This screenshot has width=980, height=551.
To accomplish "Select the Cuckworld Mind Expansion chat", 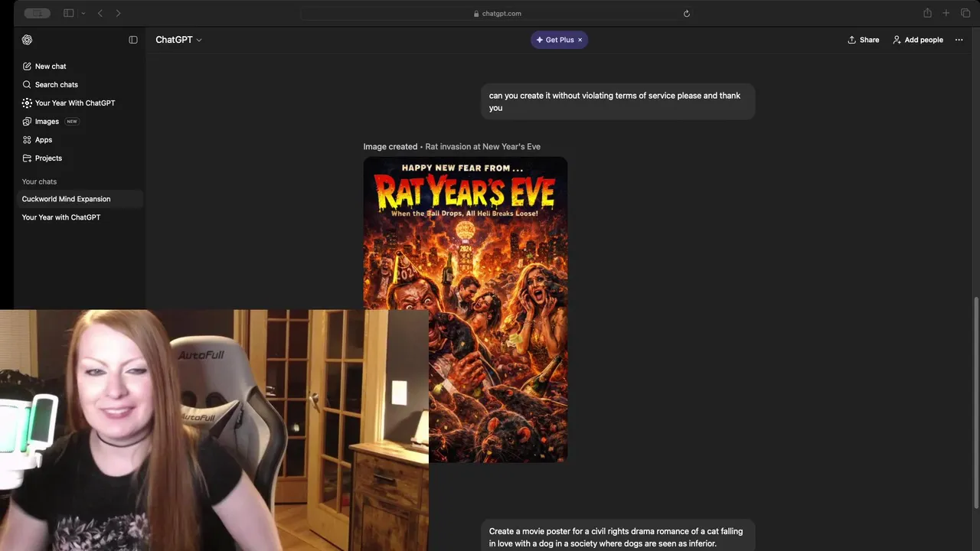I will [79, 199].
